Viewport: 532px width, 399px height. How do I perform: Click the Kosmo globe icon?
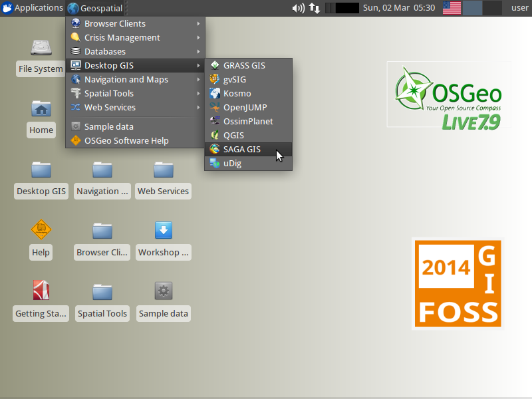pos(214,93)
